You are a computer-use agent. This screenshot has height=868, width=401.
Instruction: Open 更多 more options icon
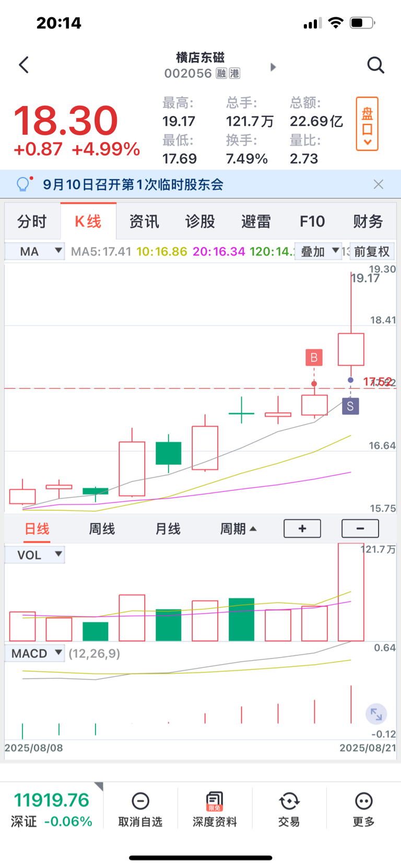(x=363, y=801)
